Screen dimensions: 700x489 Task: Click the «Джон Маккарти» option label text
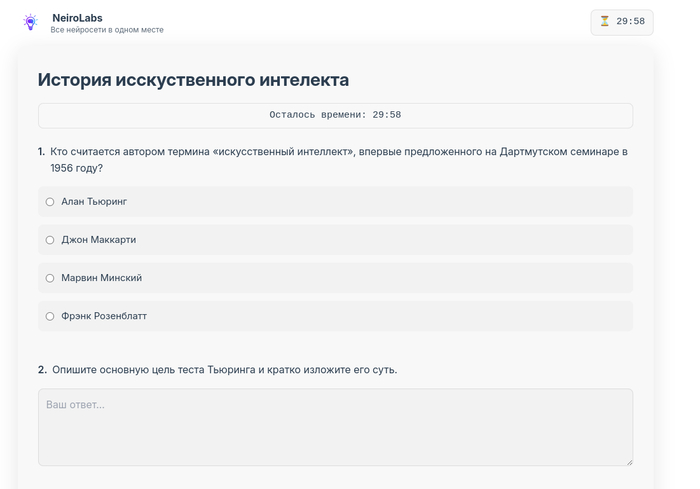[98, 240]
